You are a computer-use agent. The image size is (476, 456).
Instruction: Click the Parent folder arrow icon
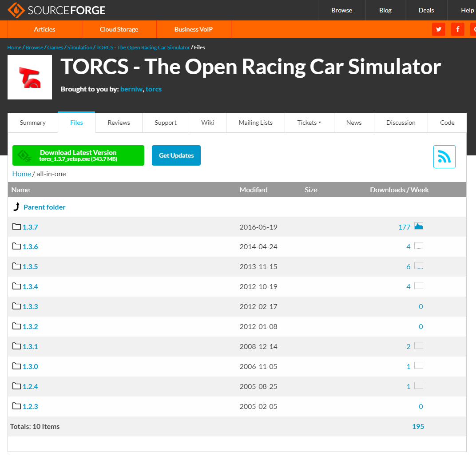[x=17, y=207]
